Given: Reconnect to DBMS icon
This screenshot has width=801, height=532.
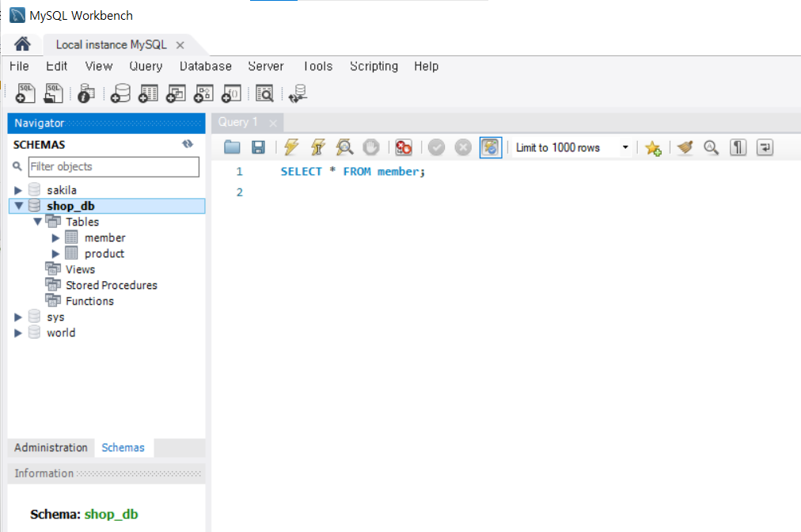Looking at the screenshot, I should (298, 93).
